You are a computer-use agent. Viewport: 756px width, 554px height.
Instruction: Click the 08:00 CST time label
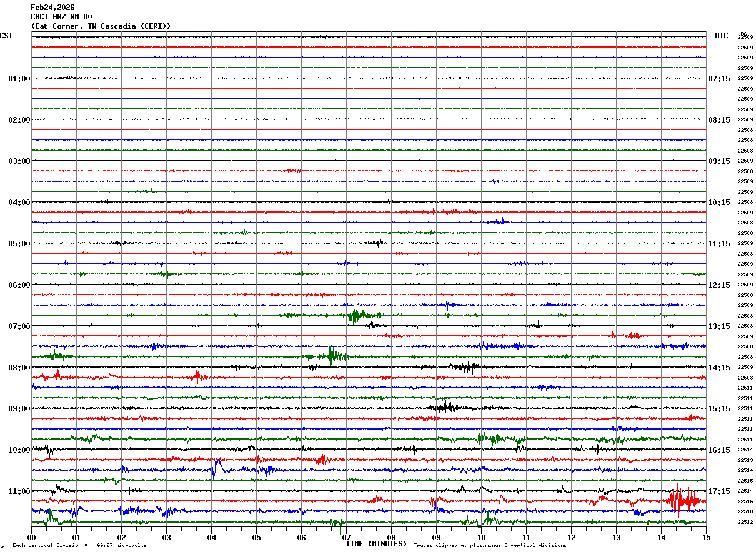point(19,368)
